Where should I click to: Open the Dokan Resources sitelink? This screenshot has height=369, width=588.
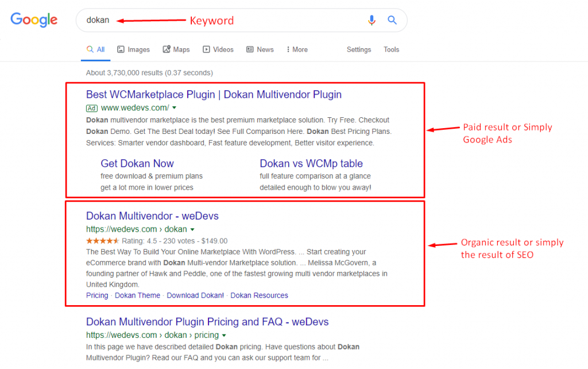[x=259, y=295]
